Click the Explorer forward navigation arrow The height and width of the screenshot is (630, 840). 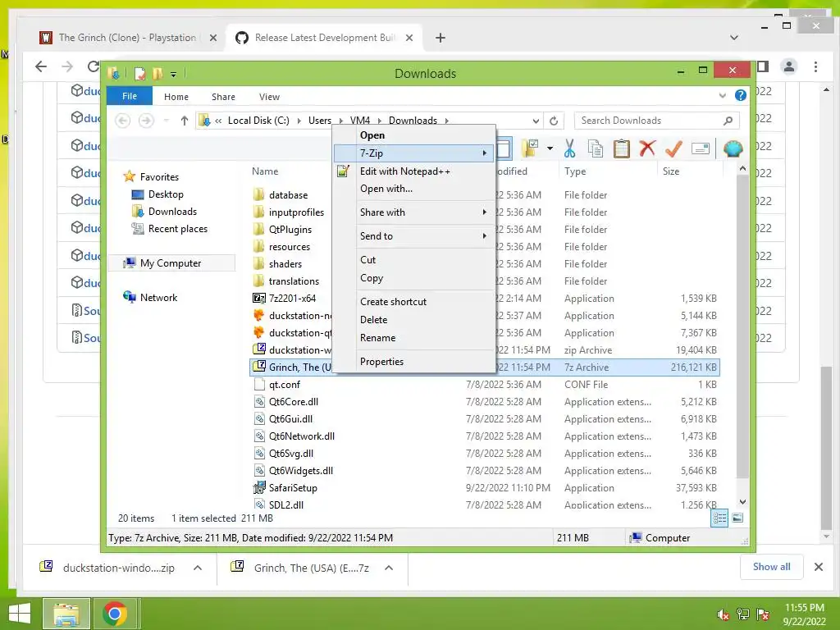pos(146,121)
